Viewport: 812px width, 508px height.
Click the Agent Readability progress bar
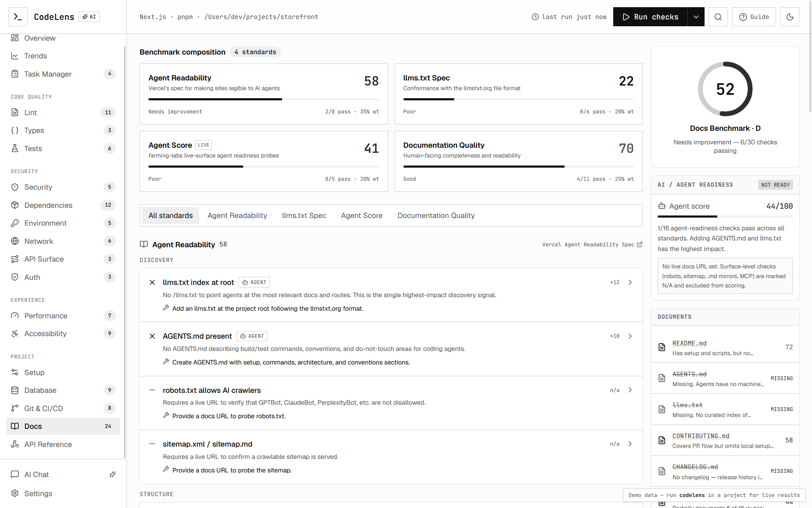(263, 99)
